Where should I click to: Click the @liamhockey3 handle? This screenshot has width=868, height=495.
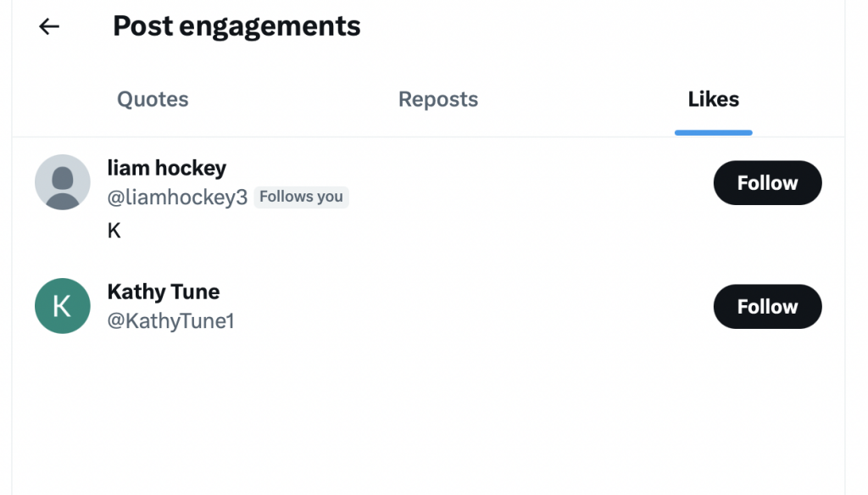[x=177, y=197]
